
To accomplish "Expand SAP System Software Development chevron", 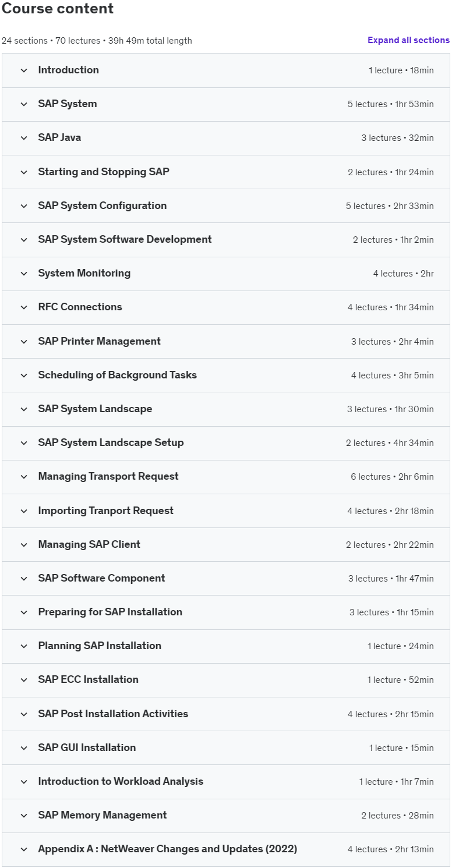I will coord(24,240).
